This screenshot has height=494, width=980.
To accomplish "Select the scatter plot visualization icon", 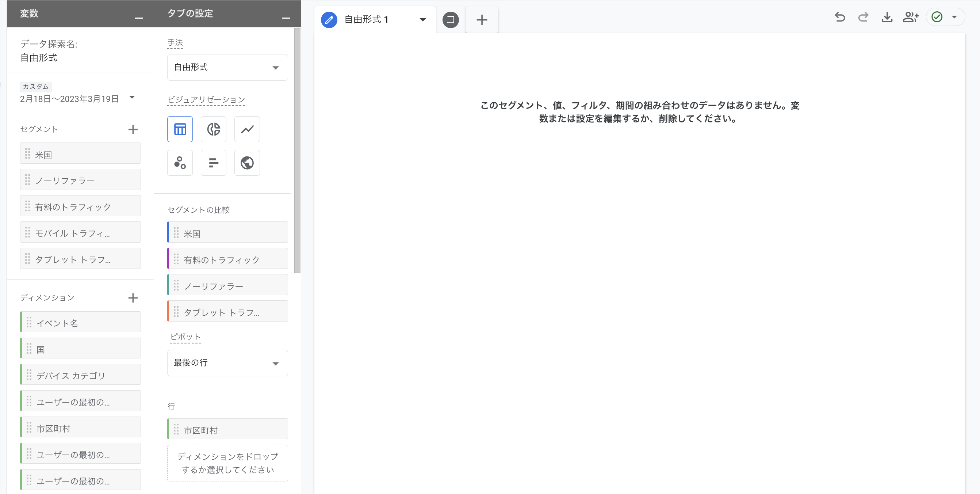I will [x=180, y=163].
